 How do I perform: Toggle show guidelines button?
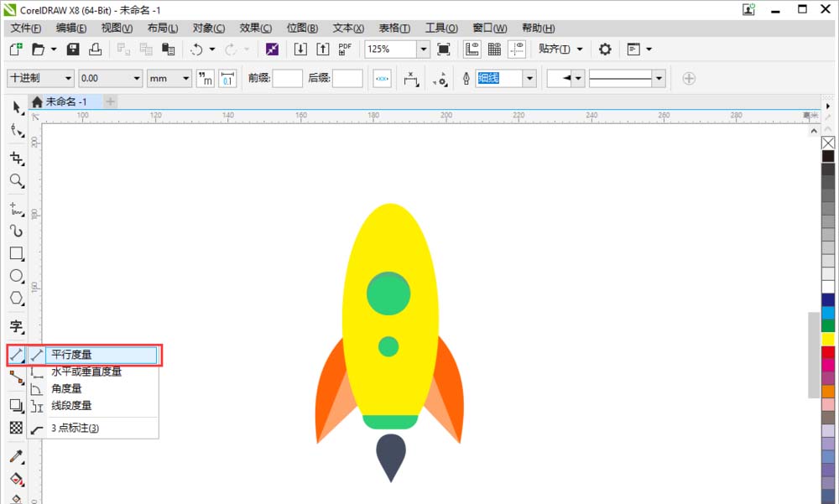coord(518,49)
